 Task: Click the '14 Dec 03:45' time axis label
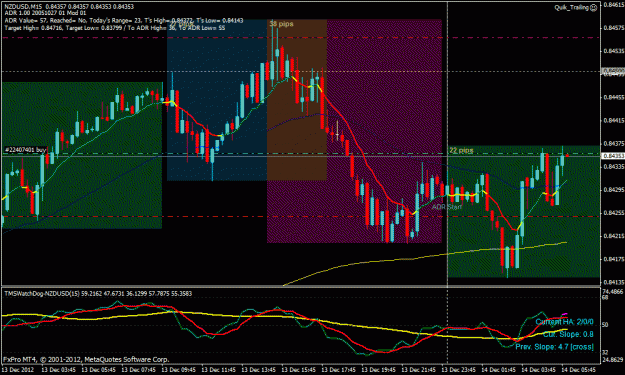click(539, 369)
